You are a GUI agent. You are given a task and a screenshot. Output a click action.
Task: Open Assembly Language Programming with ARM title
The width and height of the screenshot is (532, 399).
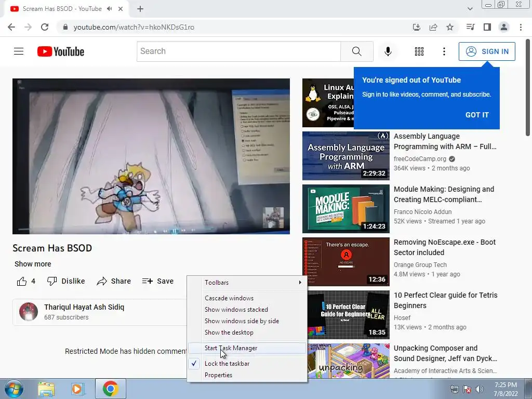point(445,141)
